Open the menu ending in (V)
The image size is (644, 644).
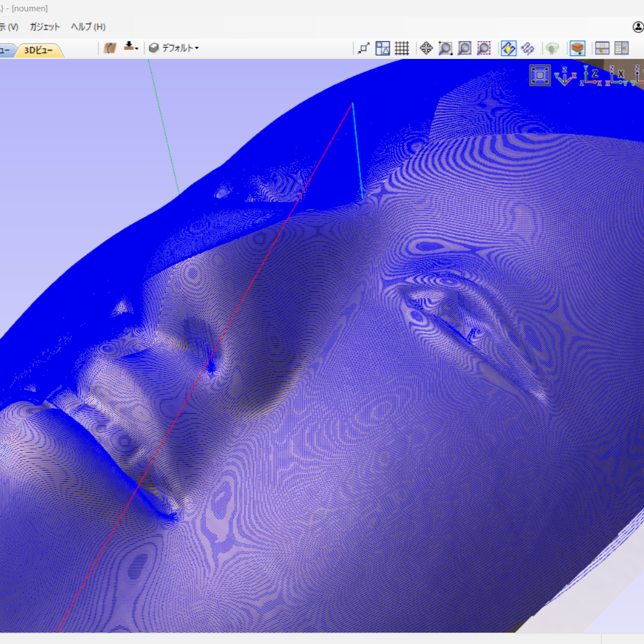coord(9,27)
